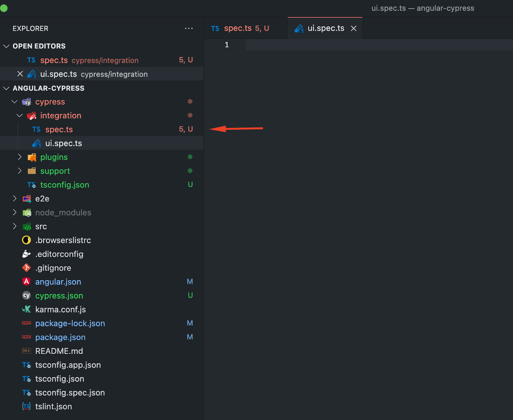The image size is (513, 420).
Task: Open .editorconfig file
Action: [x=102, y=254]
